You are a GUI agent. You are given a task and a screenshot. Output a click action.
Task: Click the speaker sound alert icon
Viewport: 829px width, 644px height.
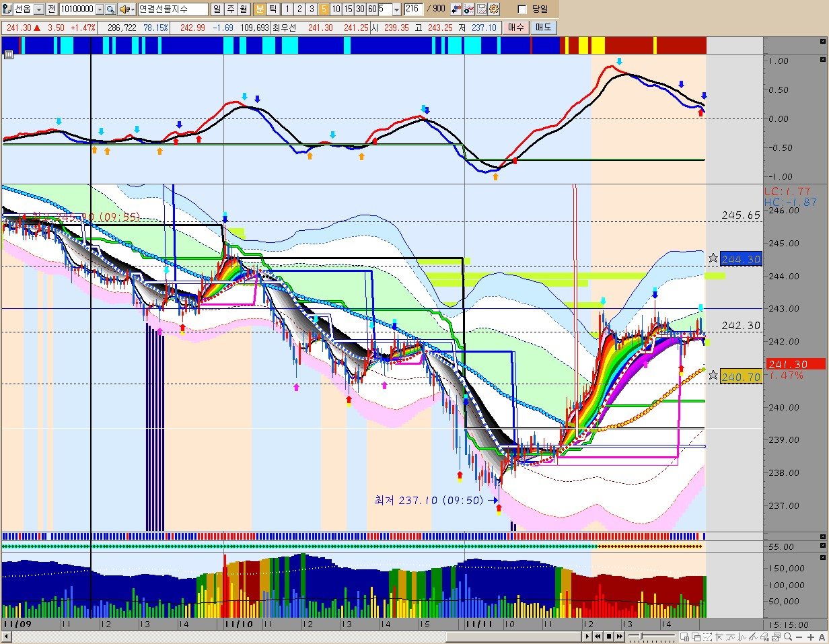tap(124, 9)
